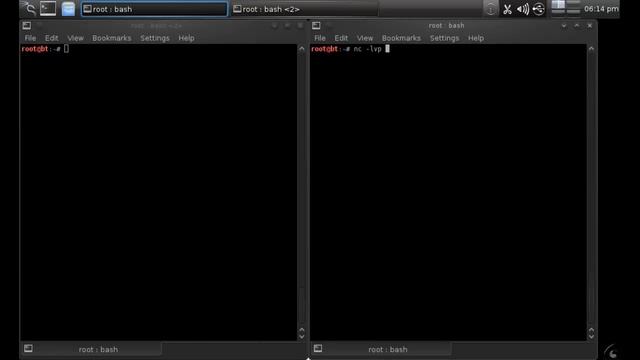Open File menu in the right terminal

320,38
